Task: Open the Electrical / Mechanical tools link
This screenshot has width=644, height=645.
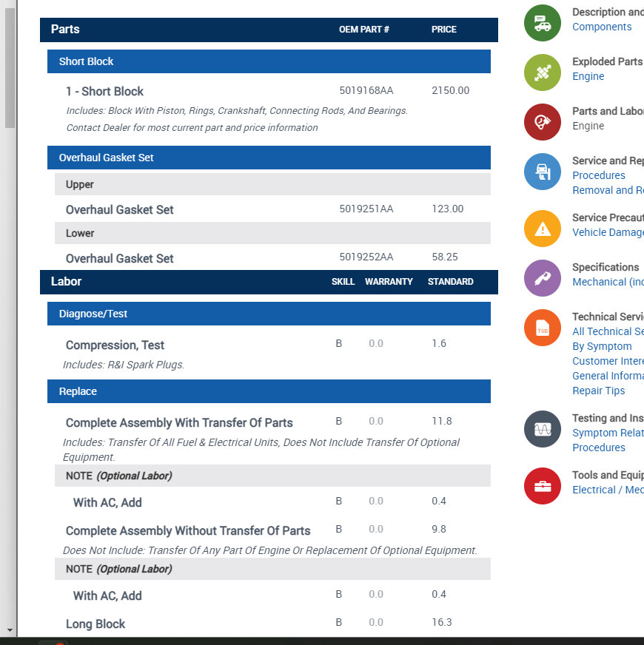Action: (x=608, y=490)
